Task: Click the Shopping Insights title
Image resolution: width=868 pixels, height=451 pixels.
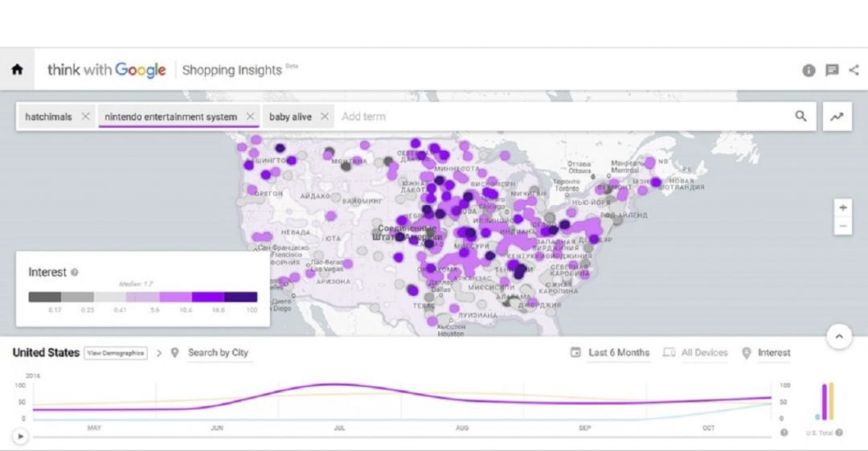Action: tap(232, 71)
